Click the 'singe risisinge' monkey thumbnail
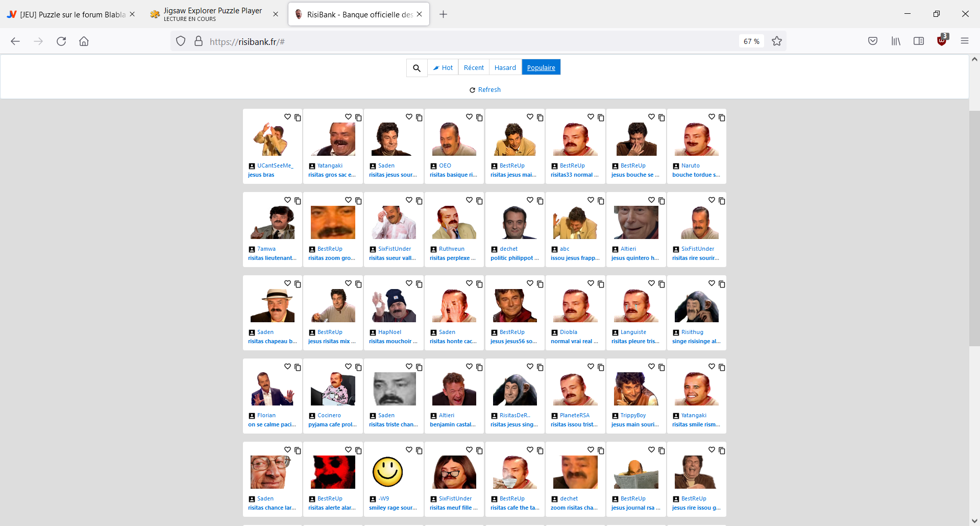 (x=696, y=306)
